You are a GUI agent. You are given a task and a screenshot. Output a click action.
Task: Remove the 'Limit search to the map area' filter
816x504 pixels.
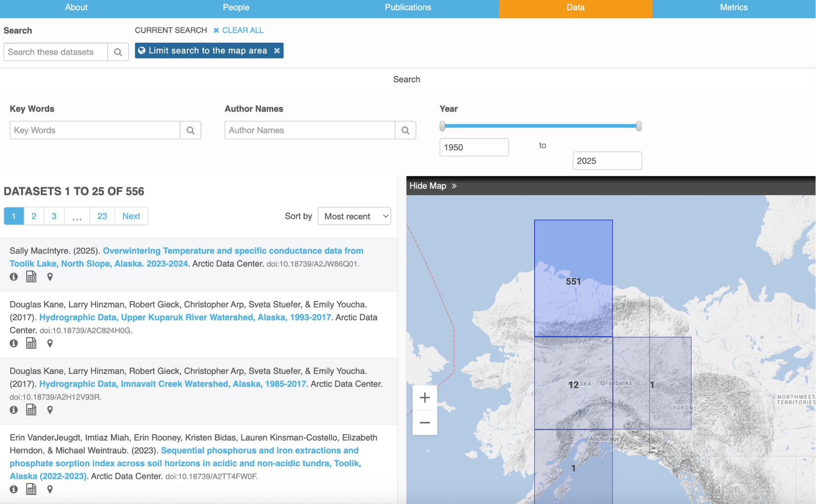tap(277, 51)
